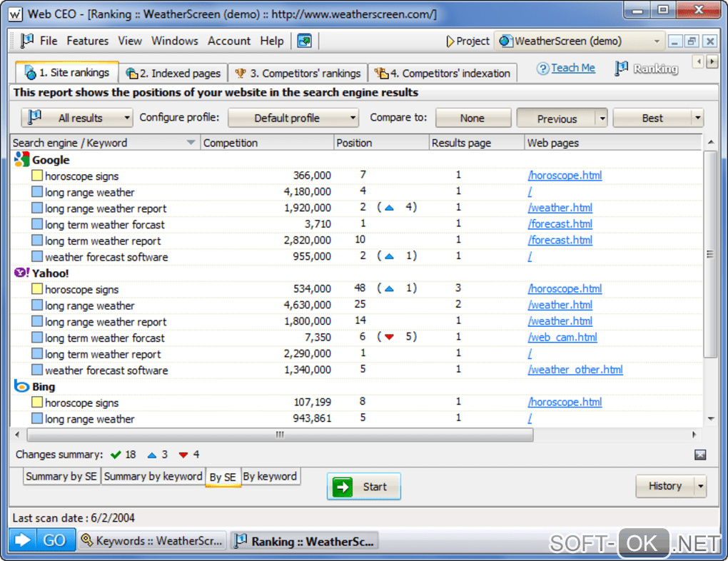Switch to 2. Indexed pages tab
728x561 pixels.
(x=173, y=74)
